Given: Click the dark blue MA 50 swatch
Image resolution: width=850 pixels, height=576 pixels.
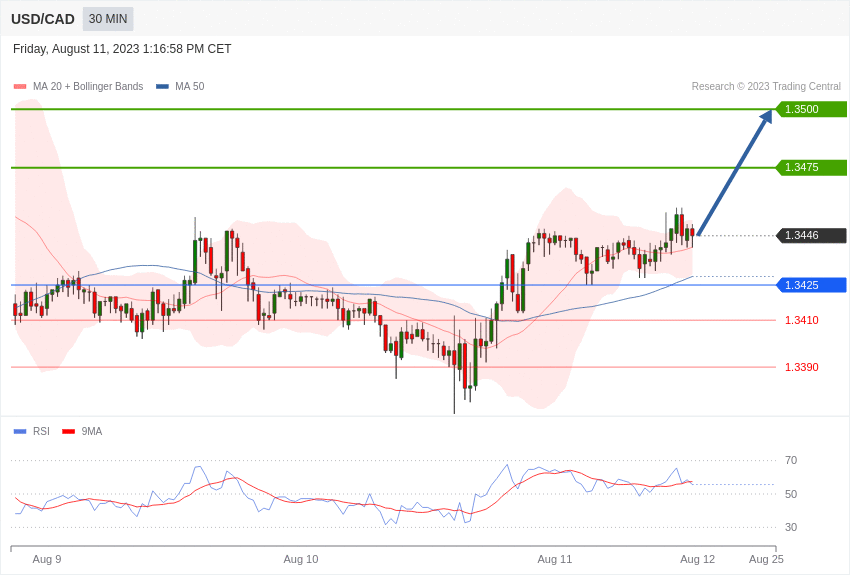Looking at the screenshot, I should (x=162, y=86).
